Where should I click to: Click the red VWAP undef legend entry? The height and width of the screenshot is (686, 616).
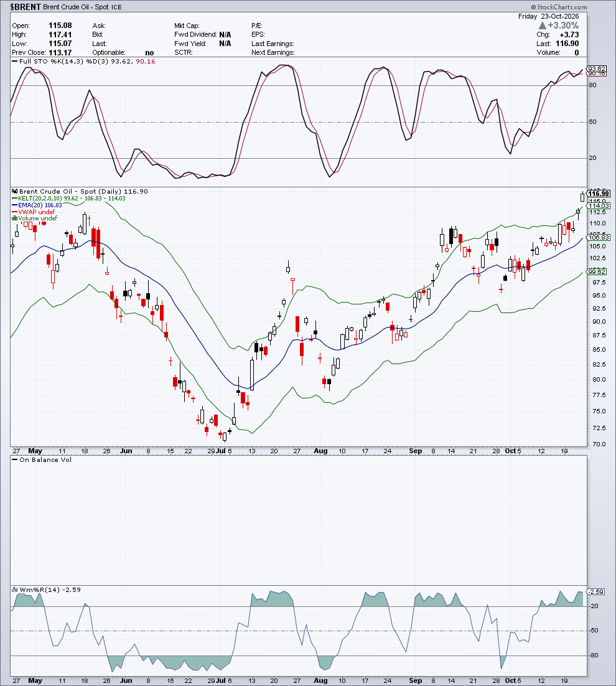pos(34,212)
